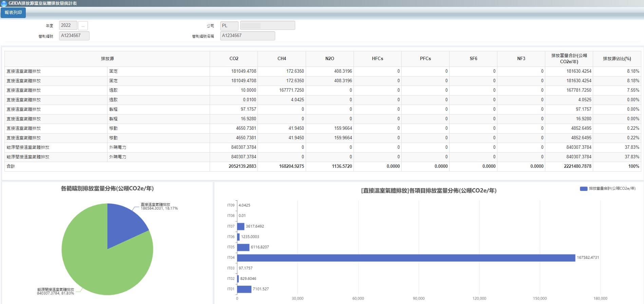
Task: Click the IT01 bar in the chart
Action: 244,289
